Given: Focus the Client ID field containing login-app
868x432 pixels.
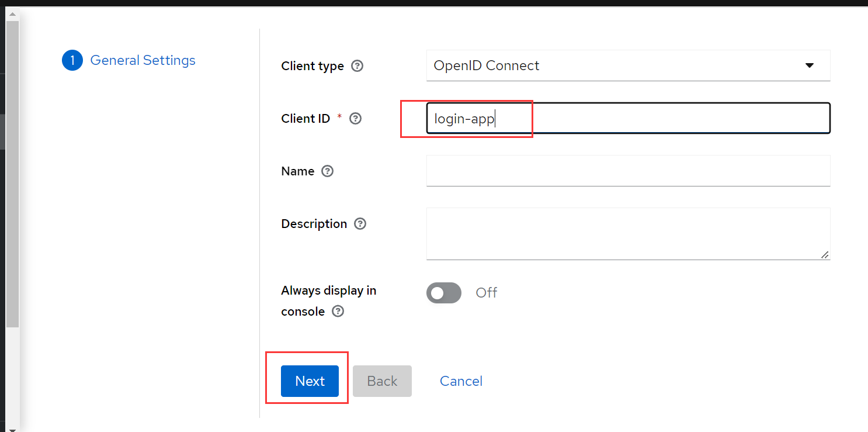Looking at the screenshot, I should tap(629, 119).
